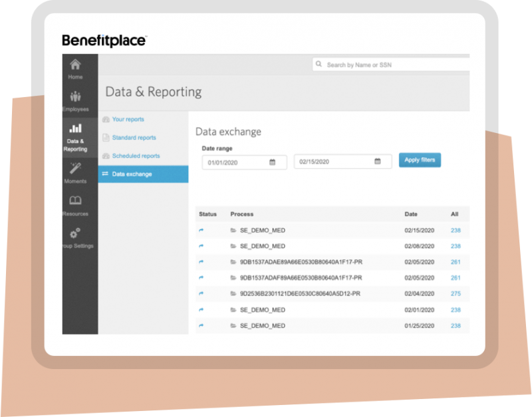The height and width of the screenshot is (417, 532).
Task: Select process name SE_DEMO_MED dated 01/25/2020
Action: (263, 326)
